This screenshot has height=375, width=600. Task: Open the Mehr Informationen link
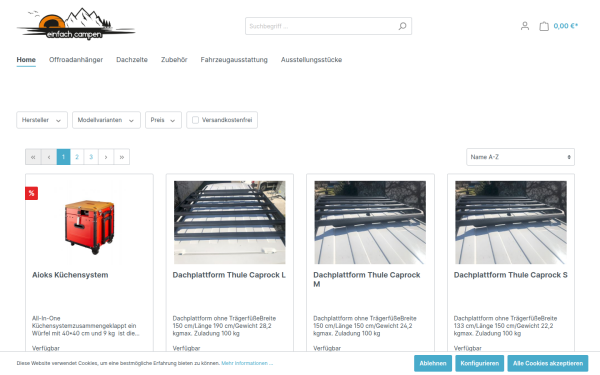click(x=247, y=363)
